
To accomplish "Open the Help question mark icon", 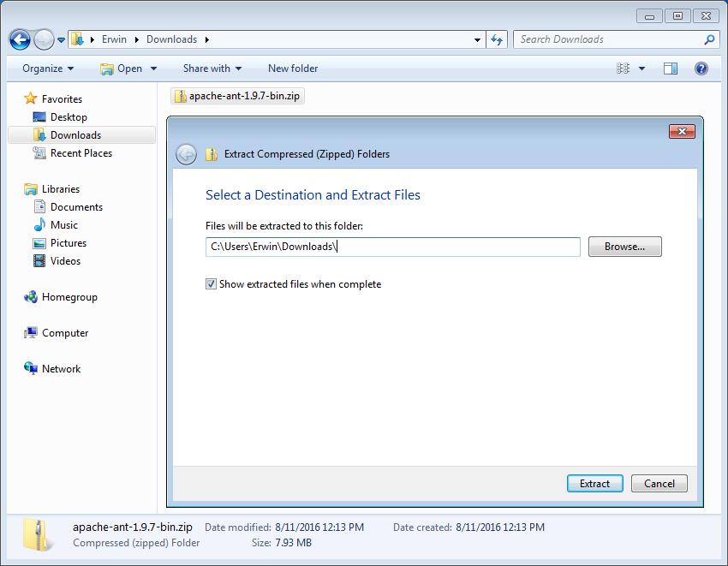I will [x=701, y=69].
